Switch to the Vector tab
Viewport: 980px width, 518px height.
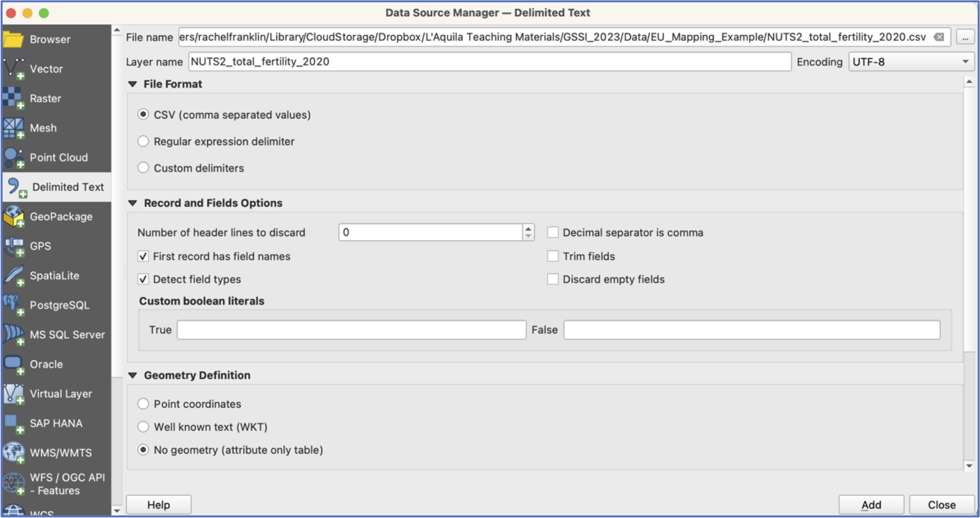click(x=47, y=69)
